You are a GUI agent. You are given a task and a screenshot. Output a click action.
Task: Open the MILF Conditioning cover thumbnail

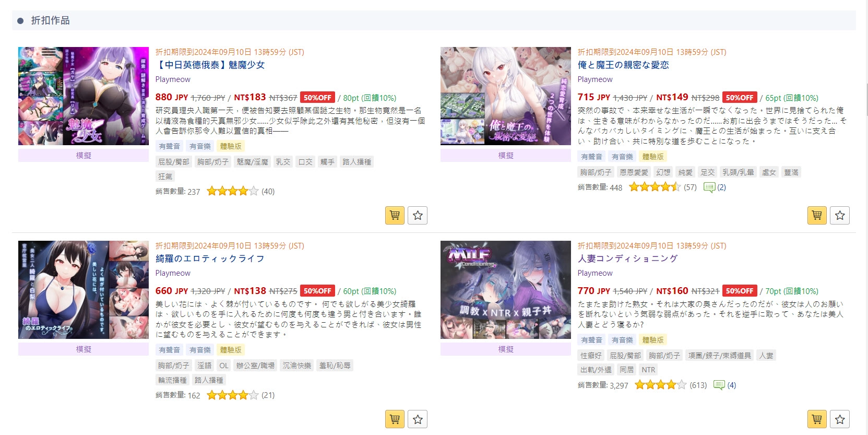click(x=506, y=290)
